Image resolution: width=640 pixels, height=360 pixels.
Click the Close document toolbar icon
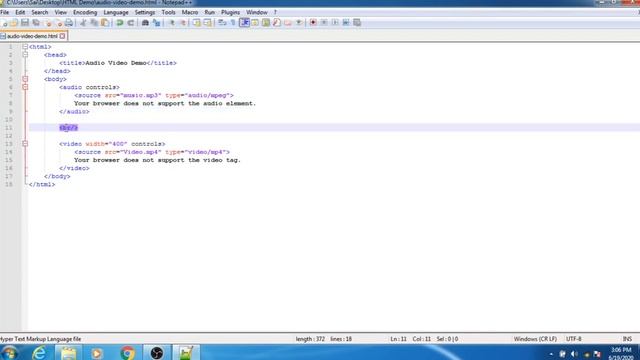(47, 23)
